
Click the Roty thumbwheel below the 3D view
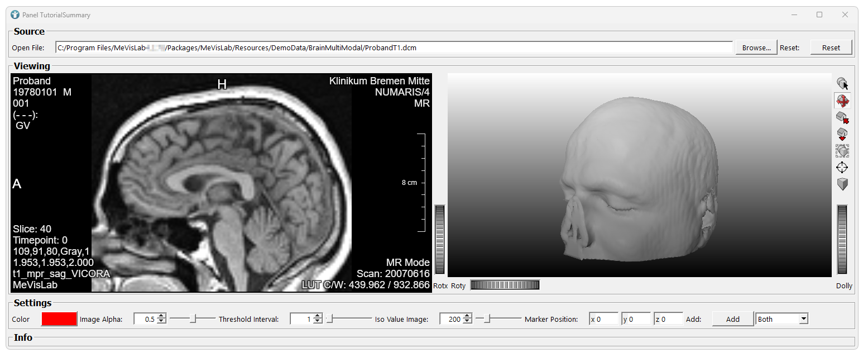tap(505, 285)
